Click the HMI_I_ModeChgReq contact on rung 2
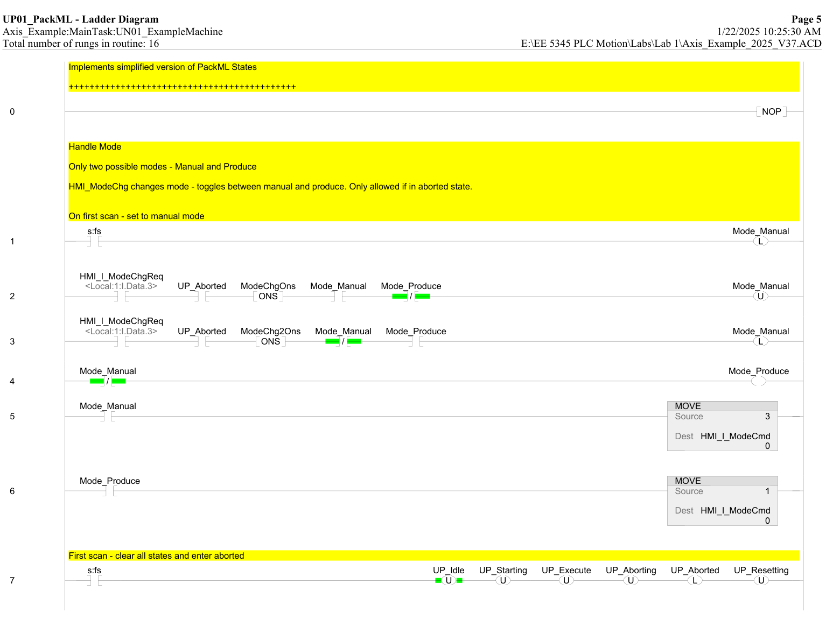 coord(121,296)
